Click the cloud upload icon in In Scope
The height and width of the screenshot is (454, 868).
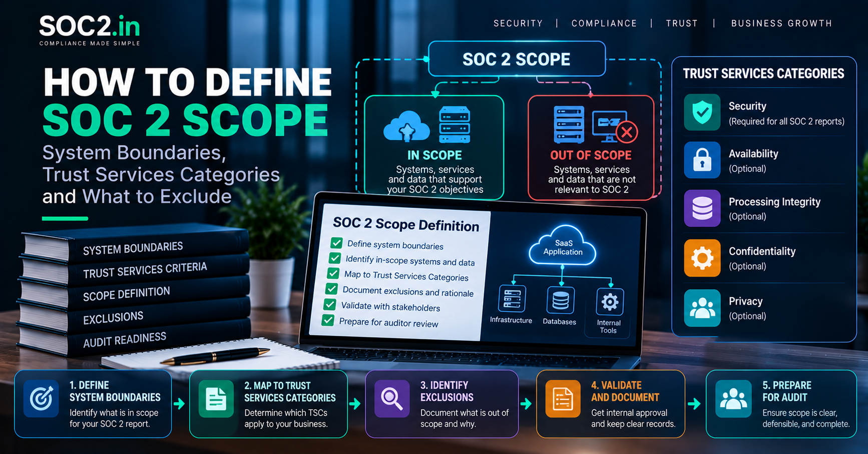pyautogui.click(x=407, y=126)
